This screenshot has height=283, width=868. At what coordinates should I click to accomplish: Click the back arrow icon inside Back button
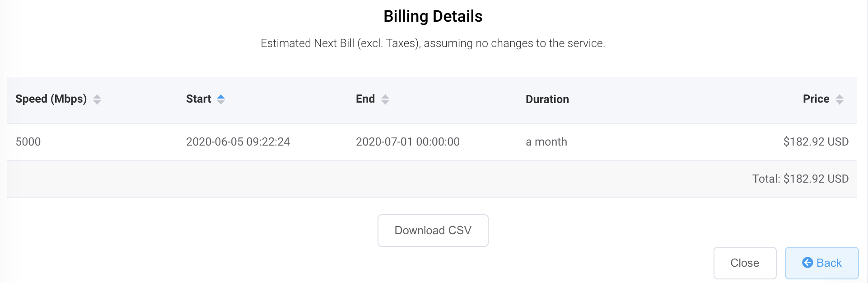tap(808, 263)
